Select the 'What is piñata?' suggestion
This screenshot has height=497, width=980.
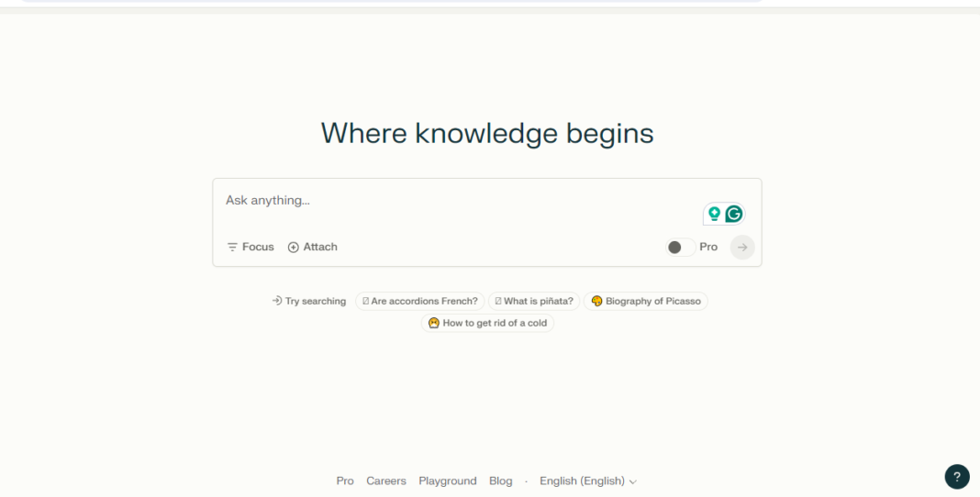tap(534, 301)
